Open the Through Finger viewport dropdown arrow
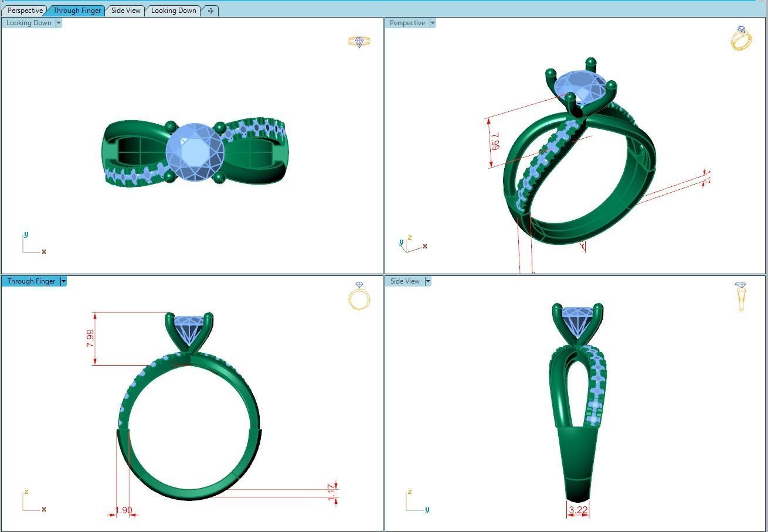Image resolution: width=768 pixels, height=532 pixels. coord(63,281)
